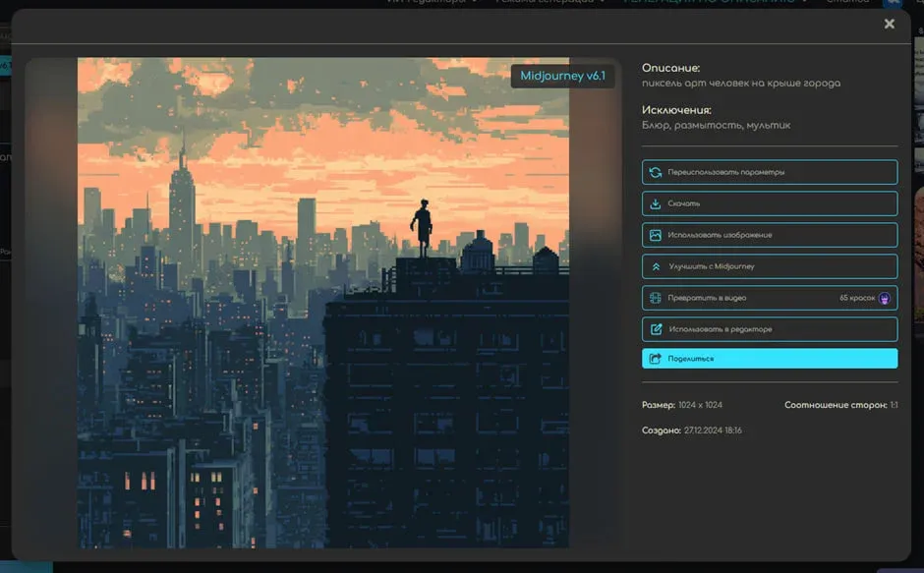Click the film icon on Превратить в видео

[656, 298]
